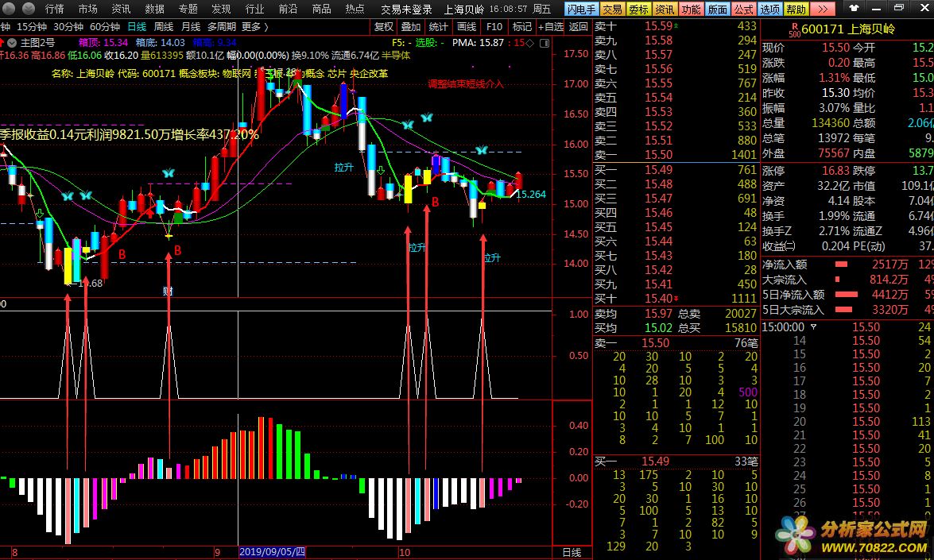Image resolution: width=934 pixels, height=560 pixels.
Task: Open the 商品 menu
Action: point(321,9)
